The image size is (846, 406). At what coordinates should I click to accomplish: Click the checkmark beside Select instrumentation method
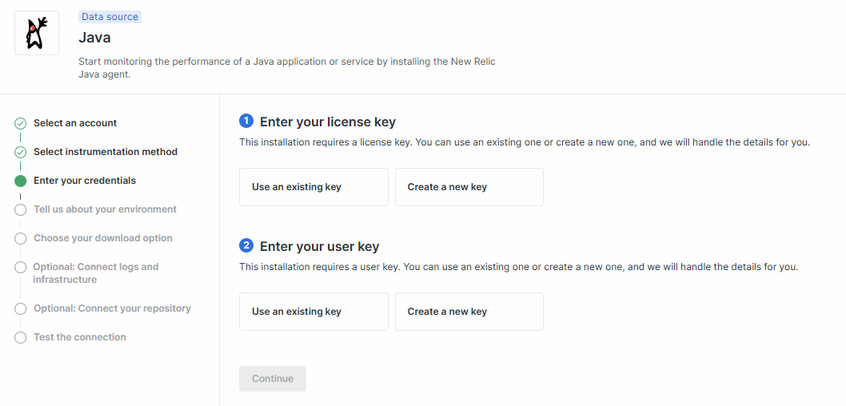[x=20, y=152]
